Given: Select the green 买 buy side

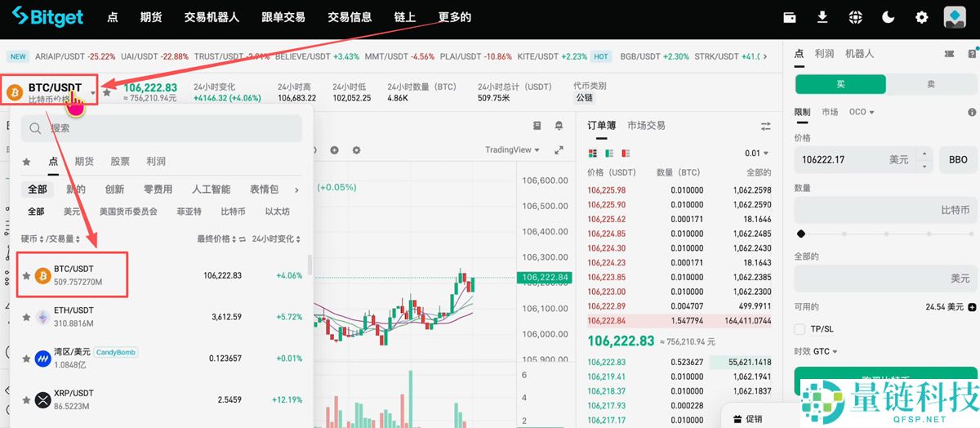Looking at the screenshot, I should point(840,84).
